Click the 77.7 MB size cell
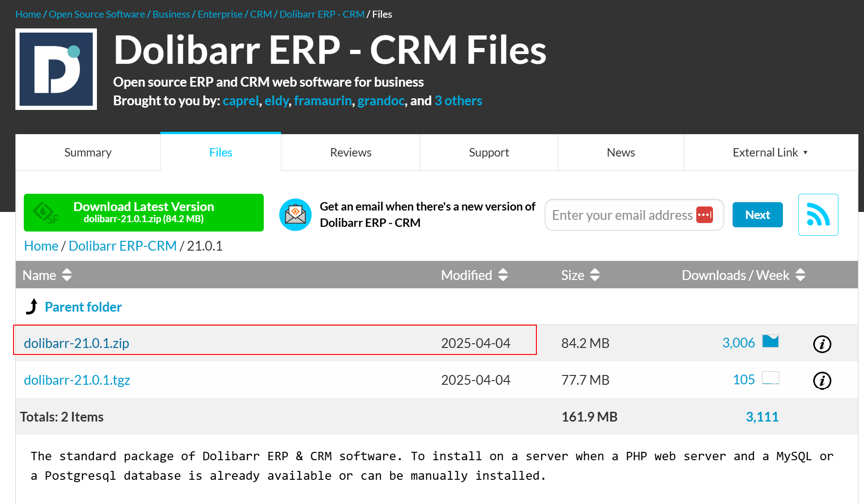Screen dimensions: 864x504 (x=585, y=380)
